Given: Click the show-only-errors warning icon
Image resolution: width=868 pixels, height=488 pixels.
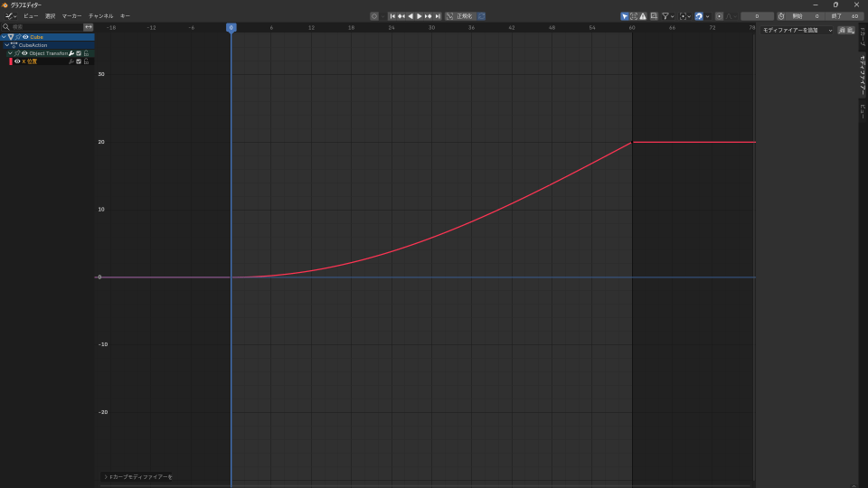Looking at the screenshot, I should (x=643, y=16).
